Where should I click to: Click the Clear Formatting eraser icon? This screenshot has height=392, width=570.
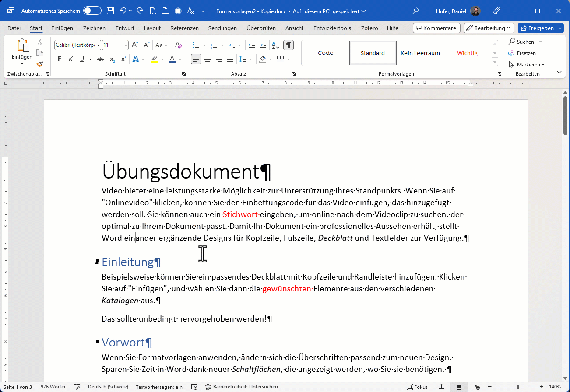click(178, 45)
